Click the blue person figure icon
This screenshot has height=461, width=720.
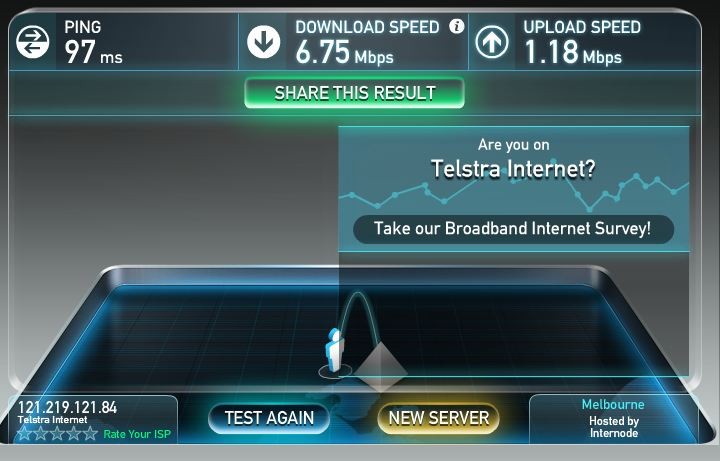tap(334, 352)
